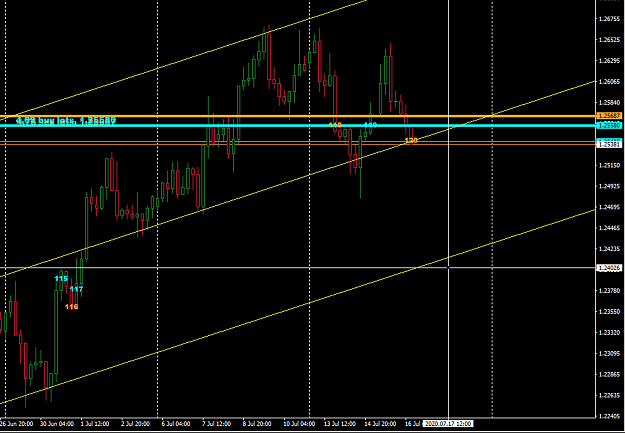This screenshot has width=625, height=433.
Task: Click price scale value 1.24465
Action: click(609, 228)
